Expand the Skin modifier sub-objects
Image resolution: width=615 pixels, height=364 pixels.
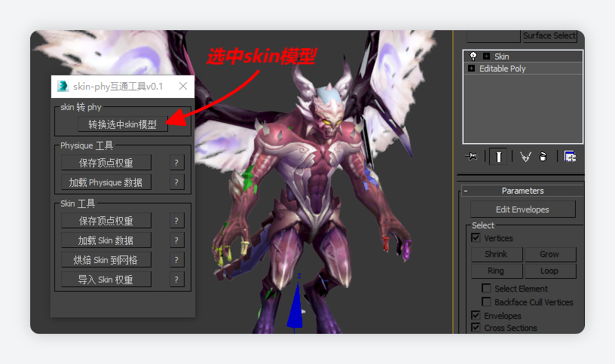pyautogui.click(x=486, y=57)
